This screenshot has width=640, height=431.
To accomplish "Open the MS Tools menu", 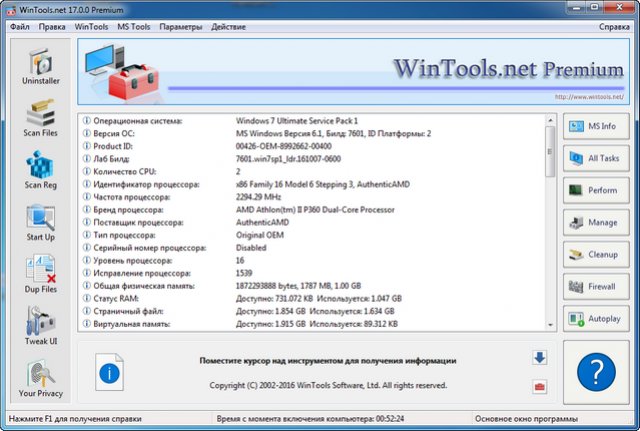I will pyautogui.click(x=132, y=26).
